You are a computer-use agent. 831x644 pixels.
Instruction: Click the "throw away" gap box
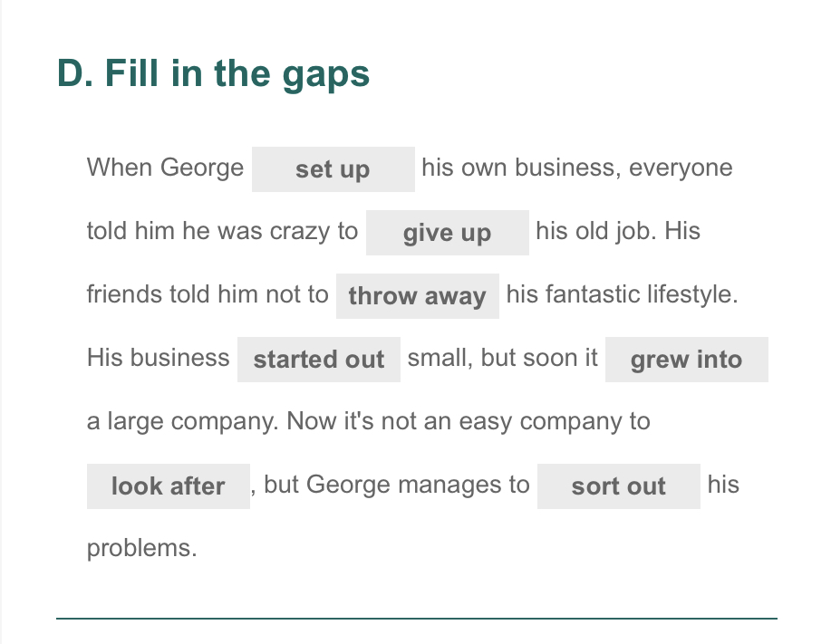click(x=417, y=296)
